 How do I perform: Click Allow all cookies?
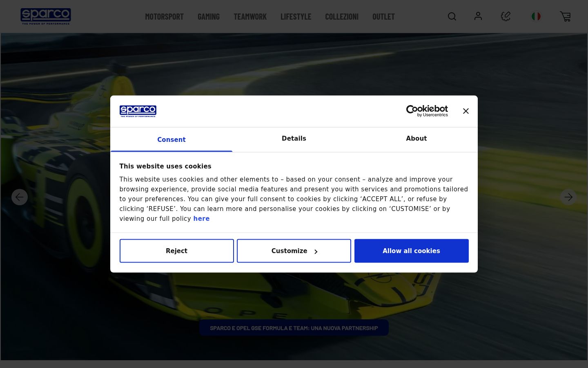coord(412,251)
